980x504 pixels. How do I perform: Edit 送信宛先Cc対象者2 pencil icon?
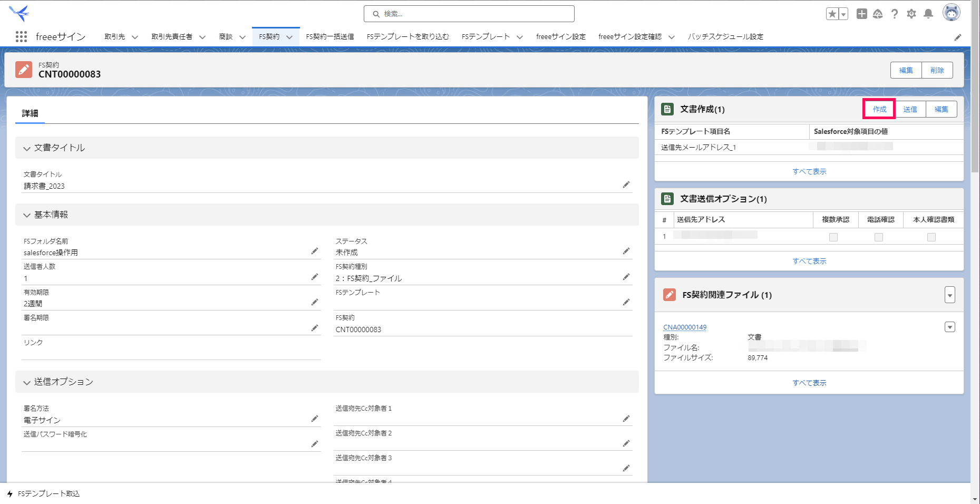[x=626, y=443]
